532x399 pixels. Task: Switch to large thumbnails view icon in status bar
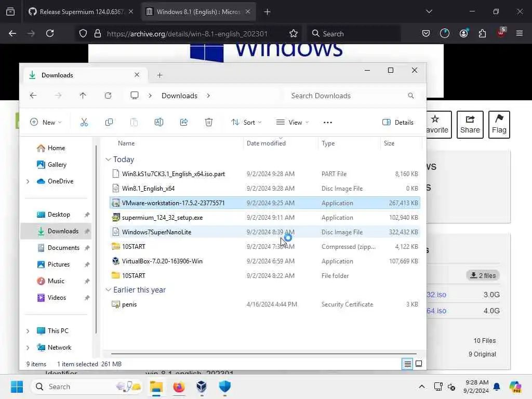(x=419, y=364)
